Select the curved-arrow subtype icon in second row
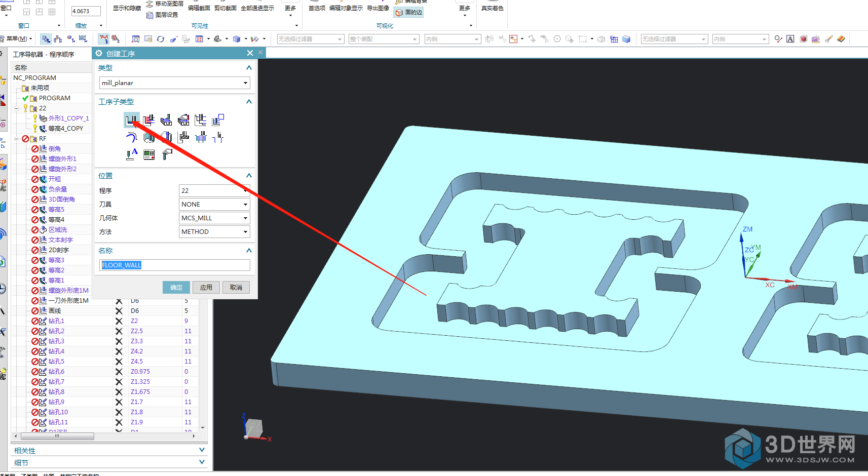The height and width of the screenshot is (476, 868). coord(131,137)
